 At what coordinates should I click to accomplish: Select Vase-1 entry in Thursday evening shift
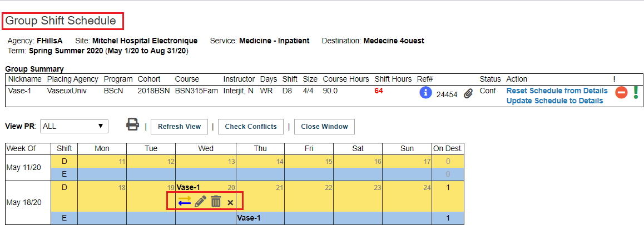(x=249, y=218)
